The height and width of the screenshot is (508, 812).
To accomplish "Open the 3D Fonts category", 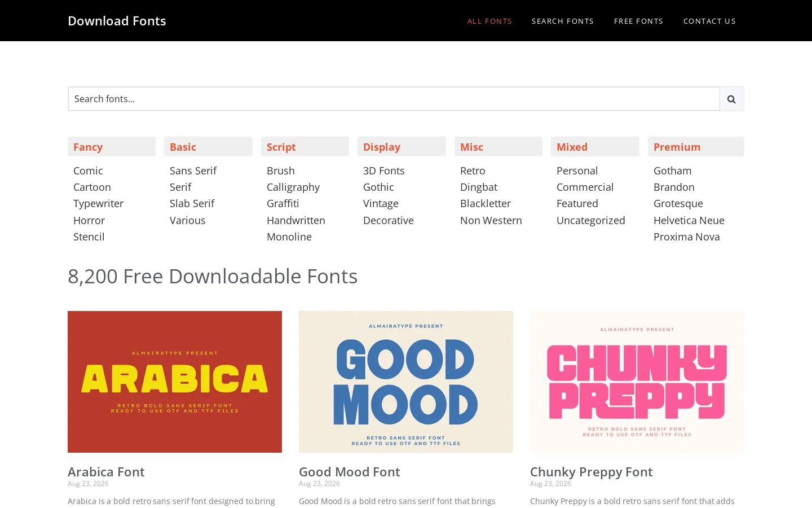I will (x=384, y=170).
